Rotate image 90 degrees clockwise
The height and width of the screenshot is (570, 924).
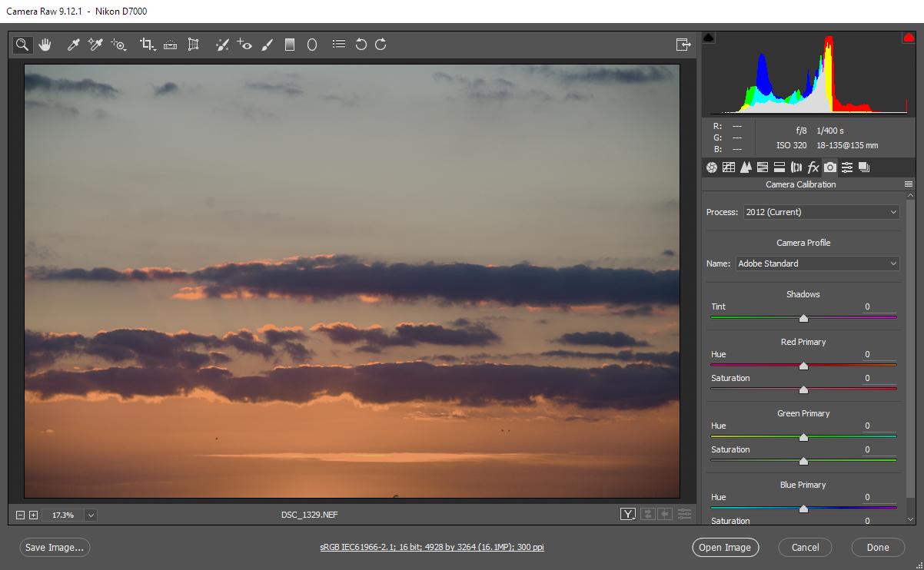(x=381, y=45)
